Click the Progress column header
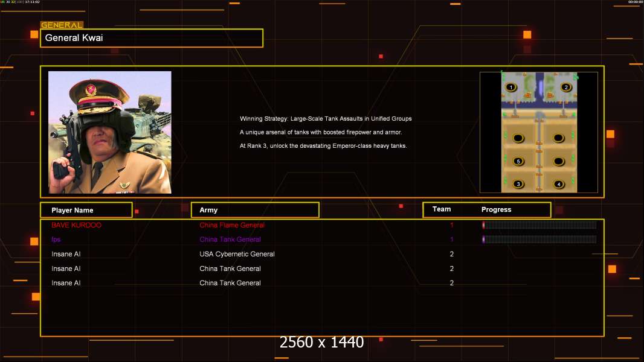Viewport: 644px width, 362px height. click(x=496, y=209)
